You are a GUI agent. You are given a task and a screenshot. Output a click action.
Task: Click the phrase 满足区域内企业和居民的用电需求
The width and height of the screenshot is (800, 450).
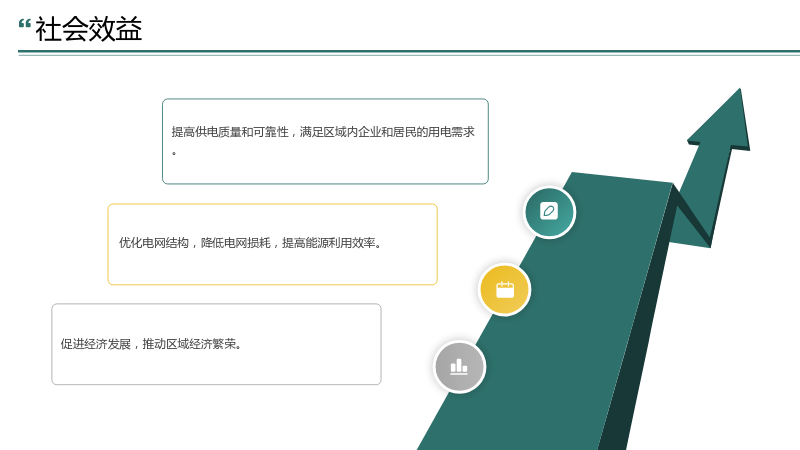point(387,132)
